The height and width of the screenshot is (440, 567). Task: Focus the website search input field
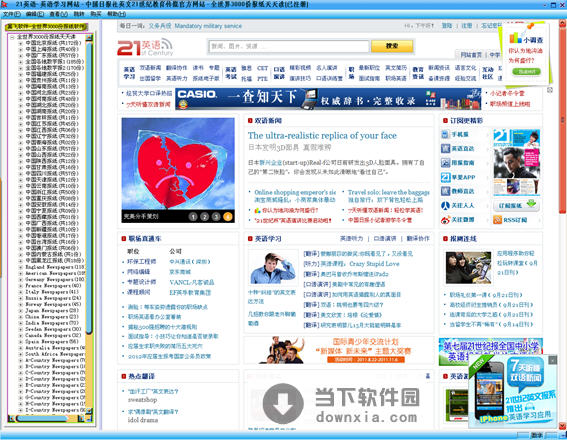pyautogui.click(x=289, y=46)
